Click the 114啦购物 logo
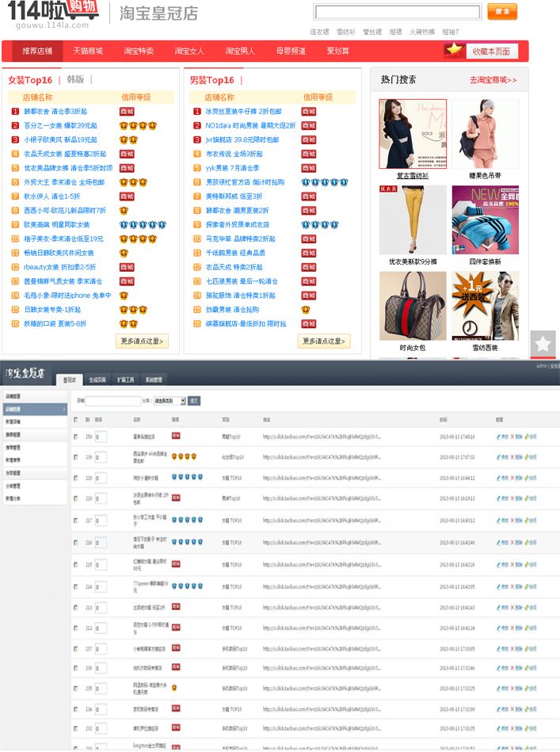The width and height of the screenshot is (560, 752). (x=53, y=14)
